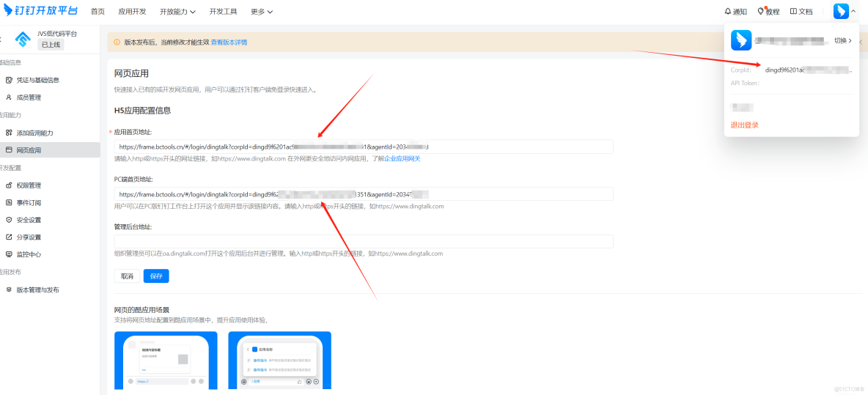This screenshot has width=868, height=395.
Task: Click 退出登录 to log out
Action: (745, 125)
